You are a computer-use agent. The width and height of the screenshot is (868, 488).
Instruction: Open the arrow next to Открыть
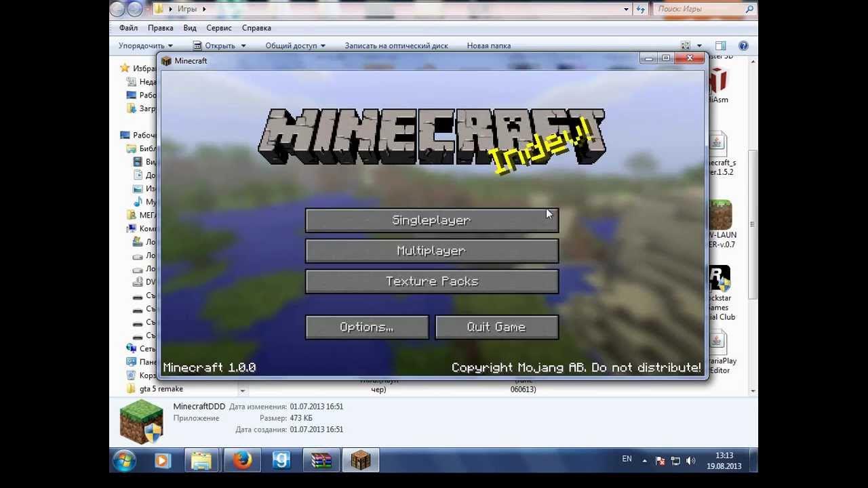coord(243,46)
